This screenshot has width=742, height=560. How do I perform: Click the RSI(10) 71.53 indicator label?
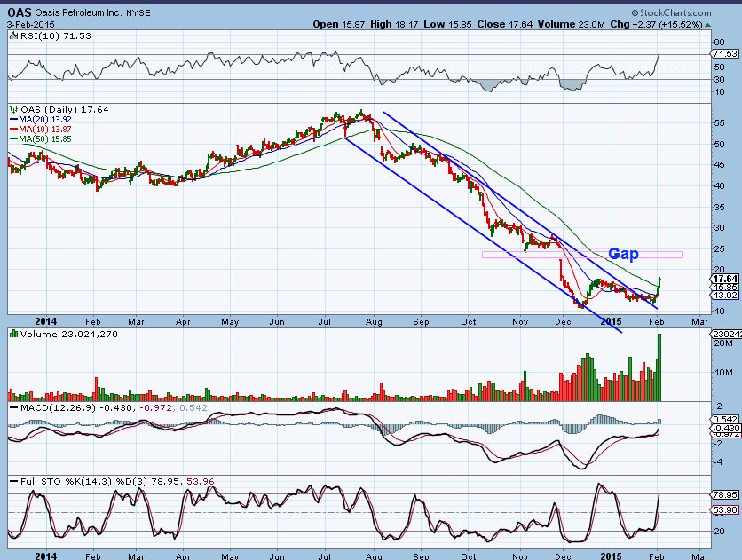pos(55,36)
